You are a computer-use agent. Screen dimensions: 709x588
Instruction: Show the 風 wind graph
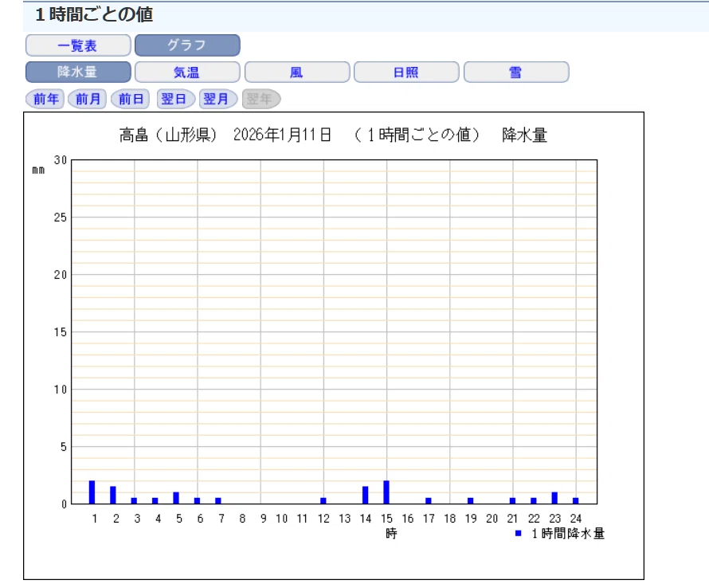click(297, 72)
